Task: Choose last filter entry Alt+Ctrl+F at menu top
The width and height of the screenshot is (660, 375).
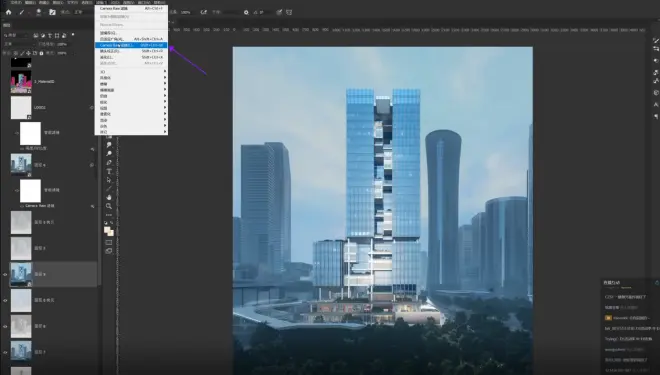Action: pyautogui.click(x=131, y=8)
